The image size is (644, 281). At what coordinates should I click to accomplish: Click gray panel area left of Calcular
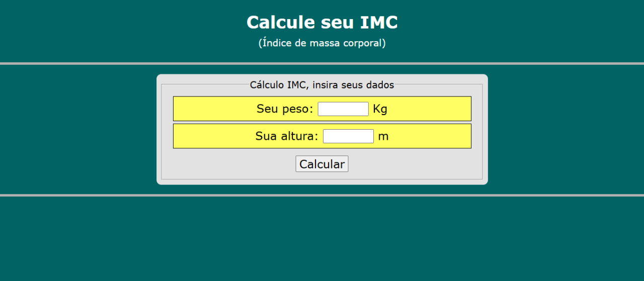pyautogui.click(x=226, y=164)
